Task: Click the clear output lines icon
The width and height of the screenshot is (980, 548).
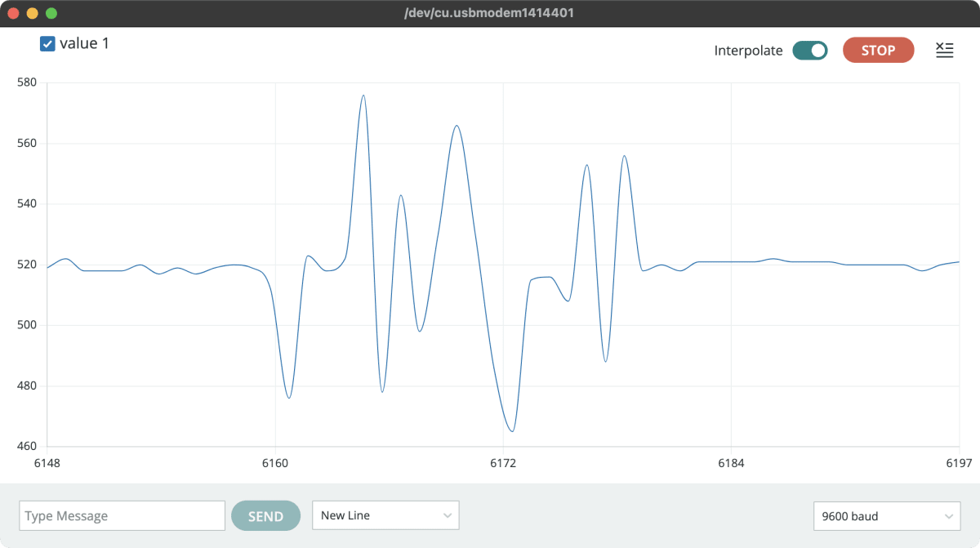Action: click(944, 50)
